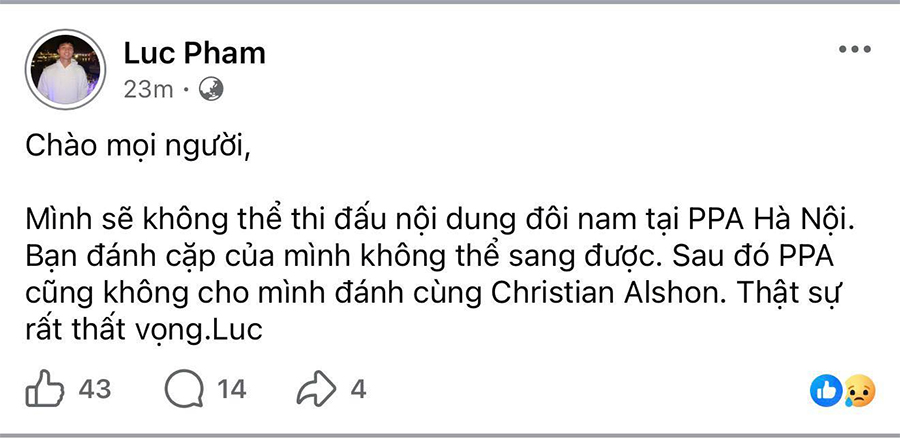Click the sad face reaction emoji
The width and height of the screenshot is (900, 439).
[x=859, y=391]
